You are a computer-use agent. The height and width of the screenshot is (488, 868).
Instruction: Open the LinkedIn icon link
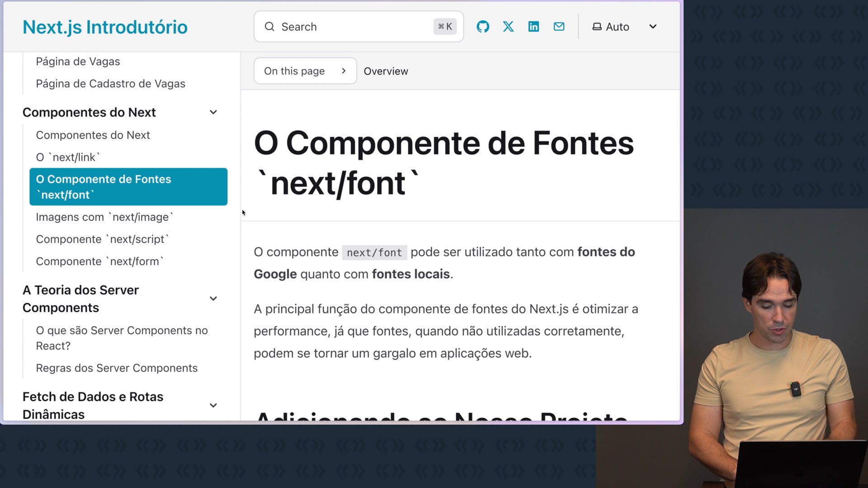click(x=533, y=27)
